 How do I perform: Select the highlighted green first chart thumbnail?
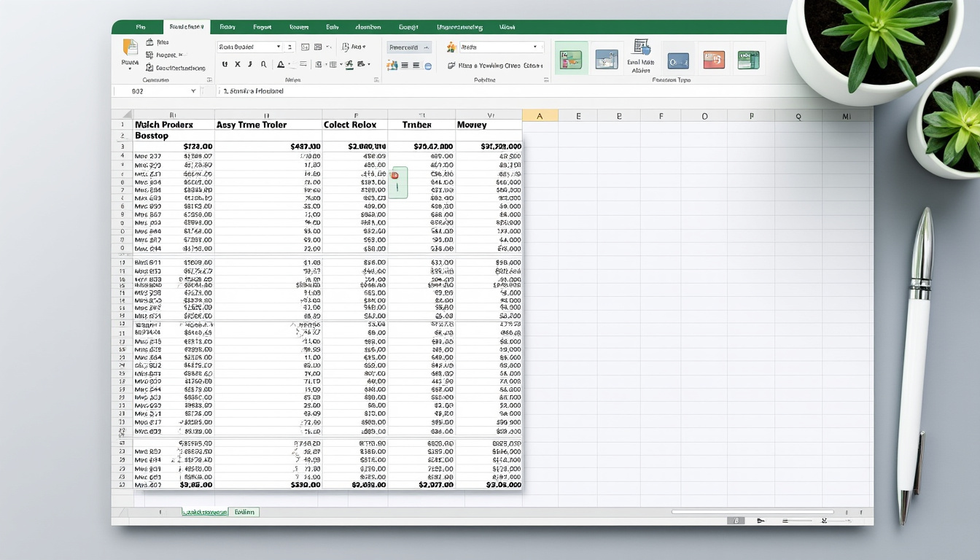coord(571,60)
